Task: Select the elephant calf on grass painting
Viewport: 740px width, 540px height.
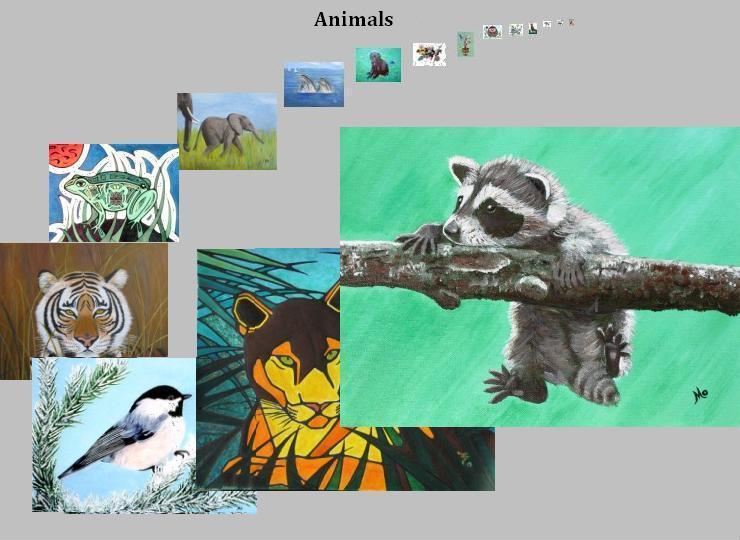Action: click(227, 131)
